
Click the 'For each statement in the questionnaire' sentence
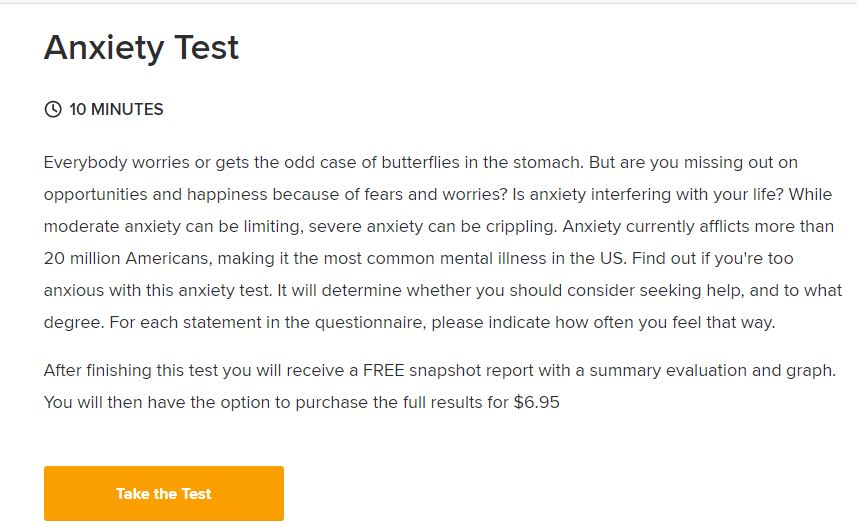tap(267, 322)
